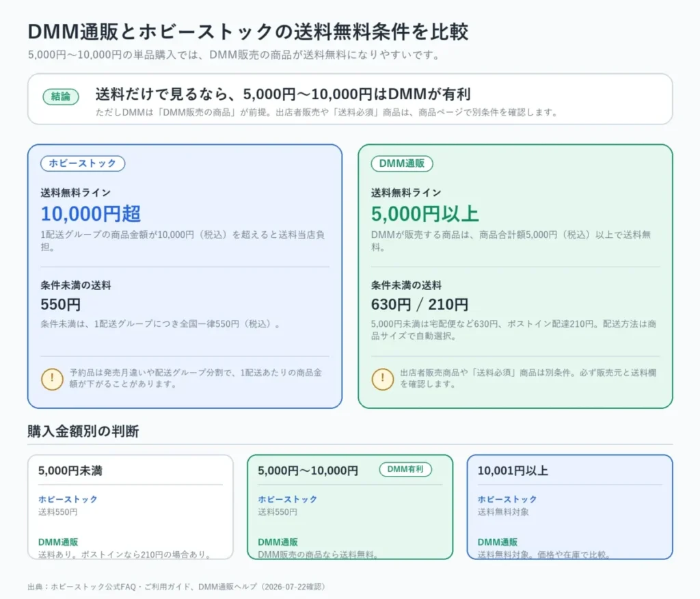Image resolution: width=700 pixels, height=599 pixels.
Task: Click the text starting 5,000円未満は宅配便など630円
Action: (x=513, y=330)
